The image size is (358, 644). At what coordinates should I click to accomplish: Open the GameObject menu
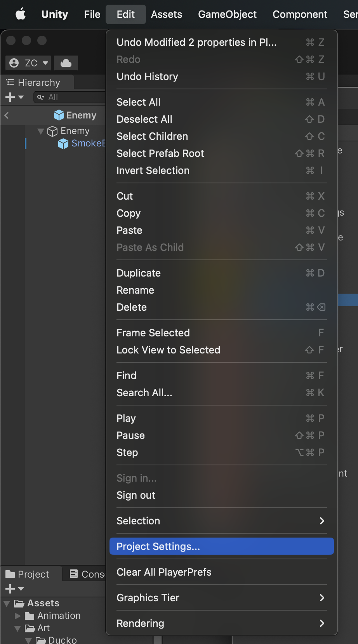coord(227,14)
